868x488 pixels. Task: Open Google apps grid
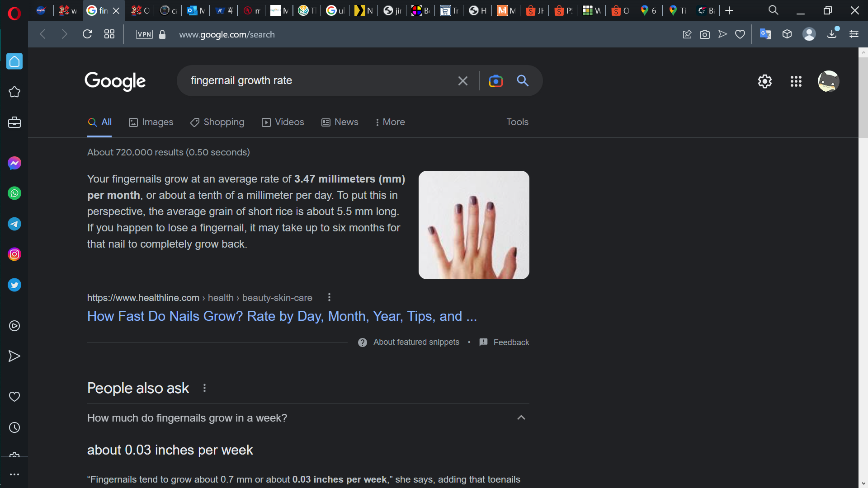[x=796, y=81]
